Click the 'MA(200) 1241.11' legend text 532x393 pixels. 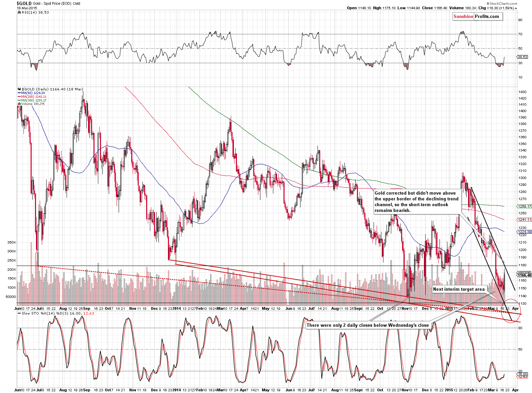click(x=34, y=97)
